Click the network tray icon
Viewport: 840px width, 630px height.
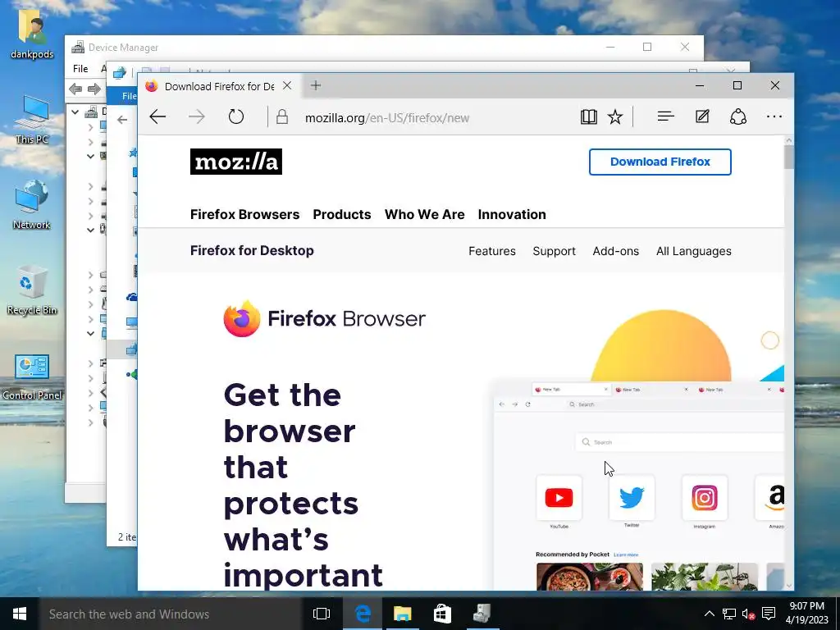pos(729,614)
